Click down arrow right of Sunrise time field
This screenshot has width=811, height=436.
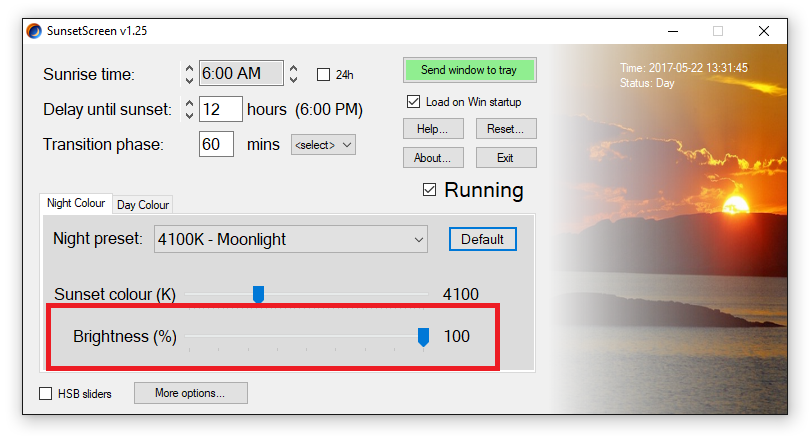293,79
